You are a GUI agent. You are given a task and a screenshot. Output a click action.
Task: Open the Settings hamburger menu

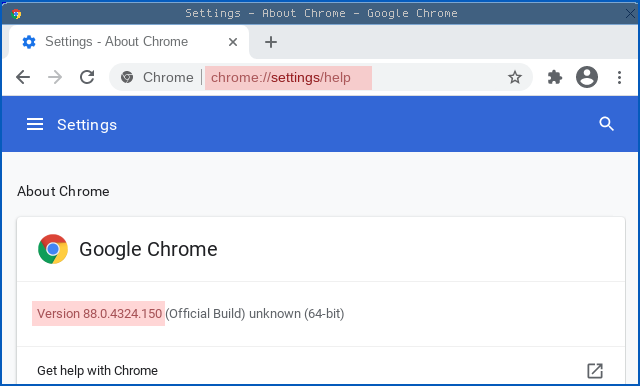click(35, 124)
